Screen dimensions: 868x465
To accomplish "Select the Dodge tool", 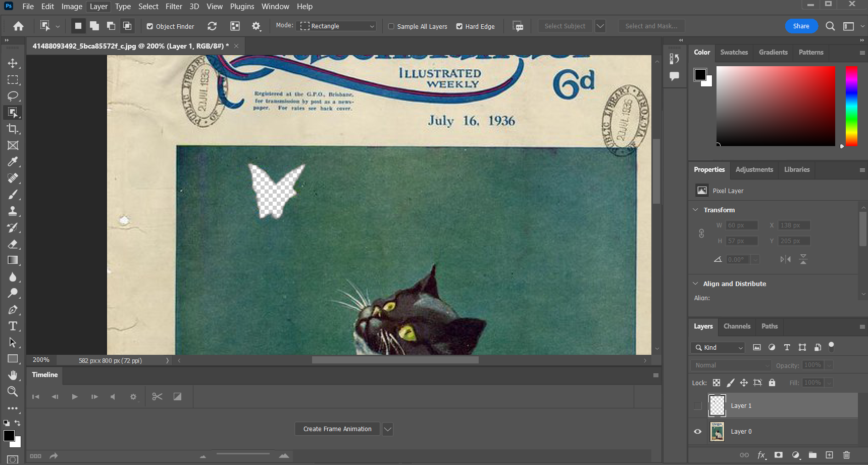I will 13,293.
